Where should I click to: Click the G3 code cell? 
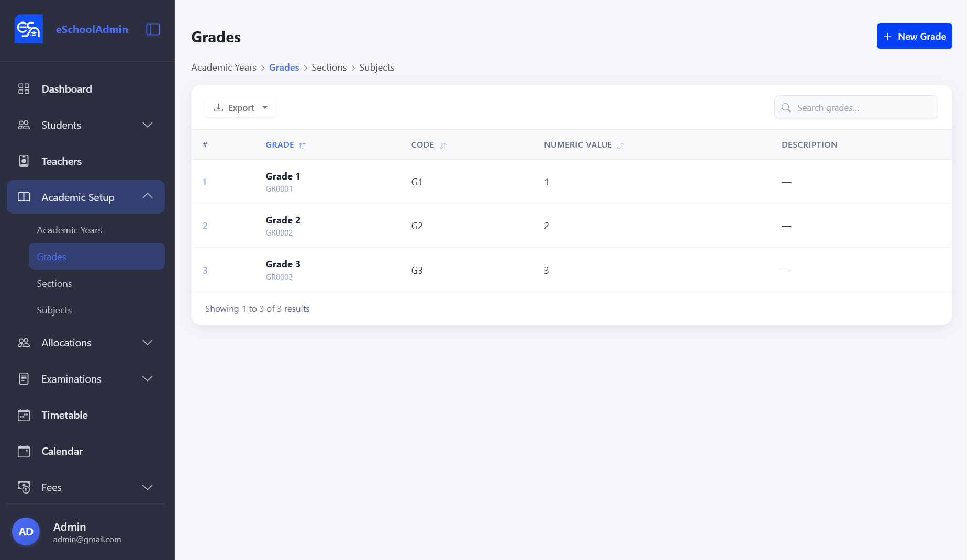(417, 271)
